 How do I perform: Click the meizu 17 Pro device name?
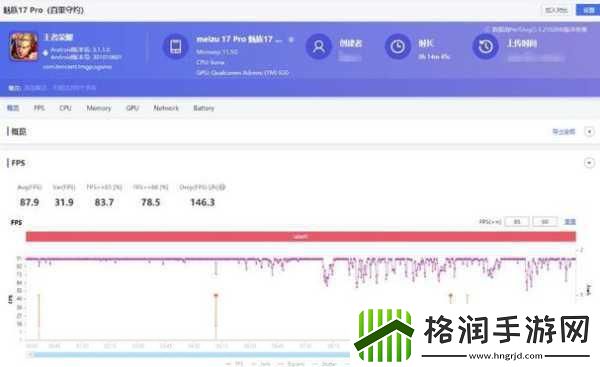pos(239,39)
